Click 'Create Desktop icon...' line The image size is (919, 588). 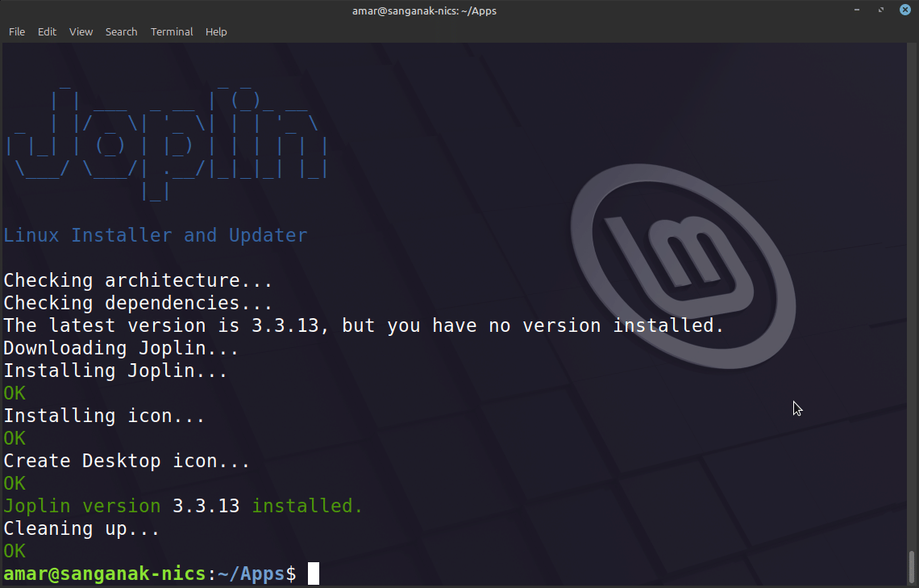click(127, 461)
